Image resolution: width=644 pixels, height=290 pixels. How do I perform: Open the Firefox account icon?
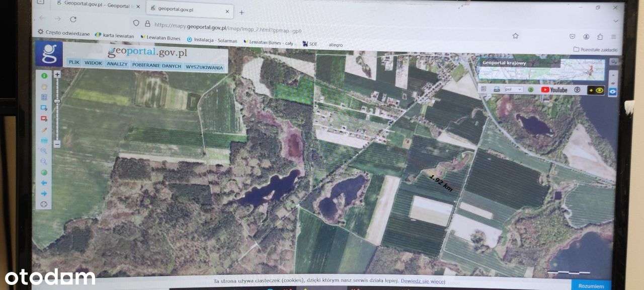[x=586, y=36]
